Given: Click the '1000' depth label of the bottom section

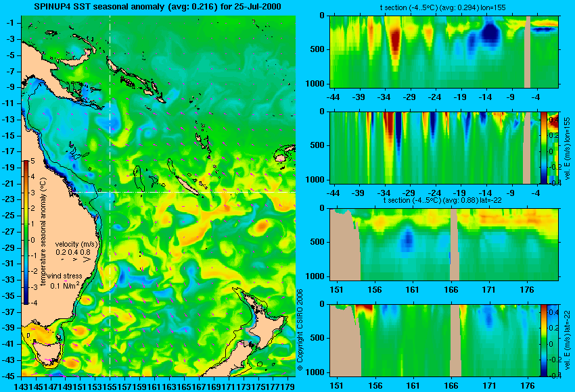Looking at the screenshot, I should (x=315, y=372).
